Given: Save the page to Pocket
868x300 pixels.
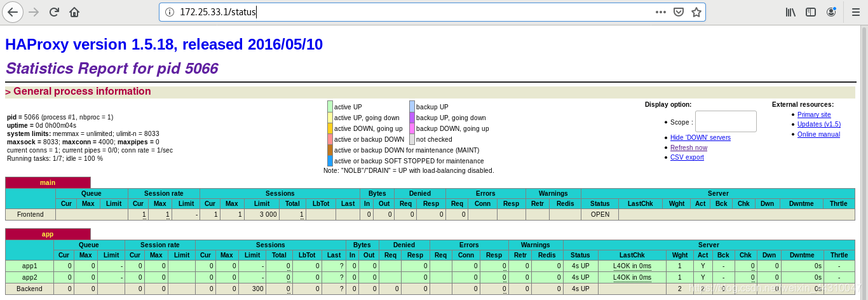Looking at the screenshot, I should point(679,12).
